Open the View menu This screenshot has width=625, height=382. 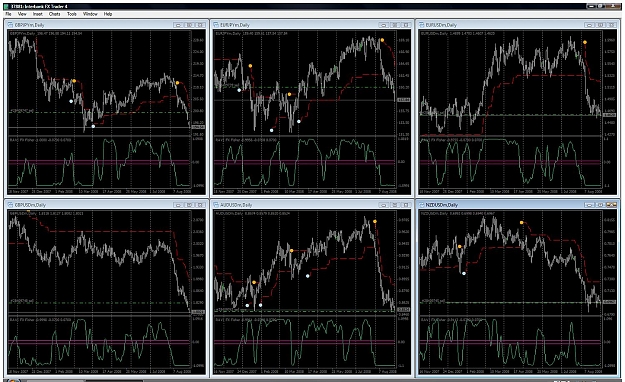click(x=22, y=14)
